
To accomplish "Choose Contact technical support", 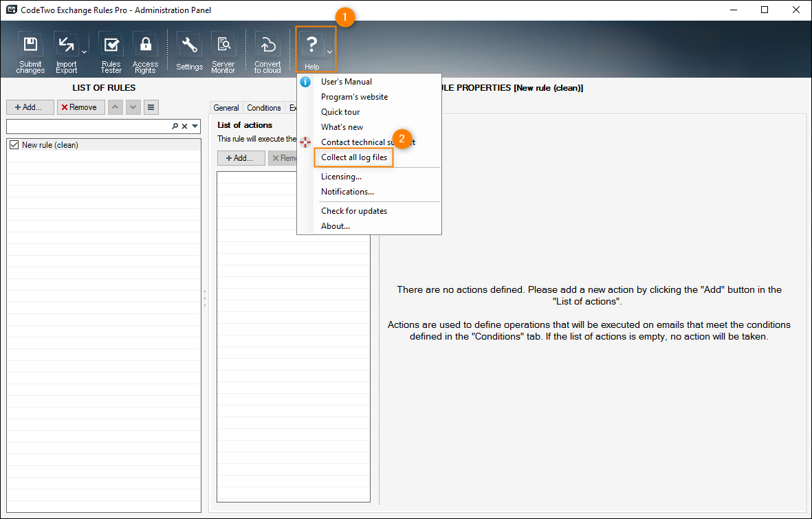I will (x=368, y=142).
